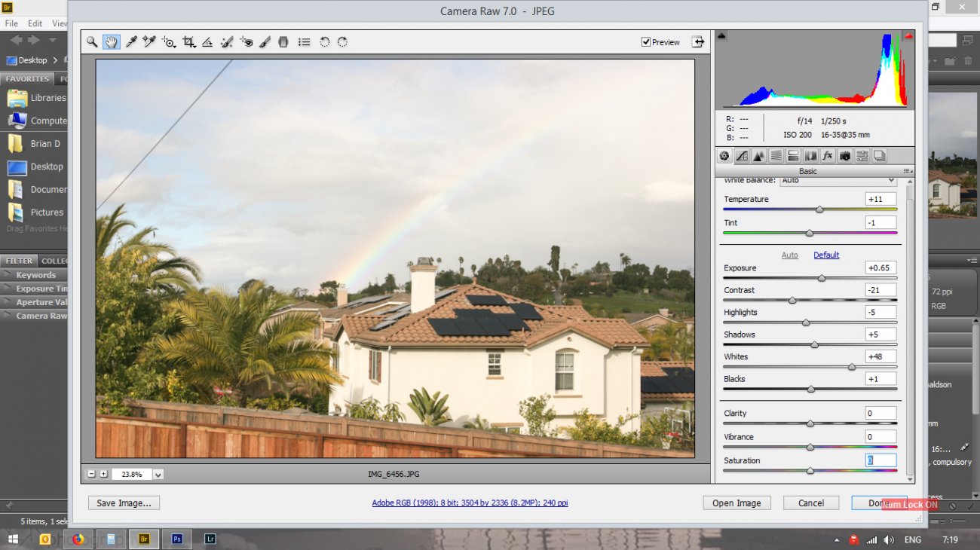The width and height of the screenshot is (980, 550).
Task: Click the Save Image... button
Action: pyautogui.click(x=124, y=503)
